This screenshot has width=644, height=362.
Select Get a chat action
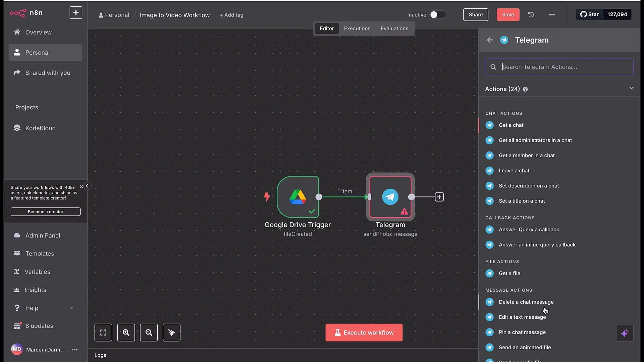tap(559, 125)
